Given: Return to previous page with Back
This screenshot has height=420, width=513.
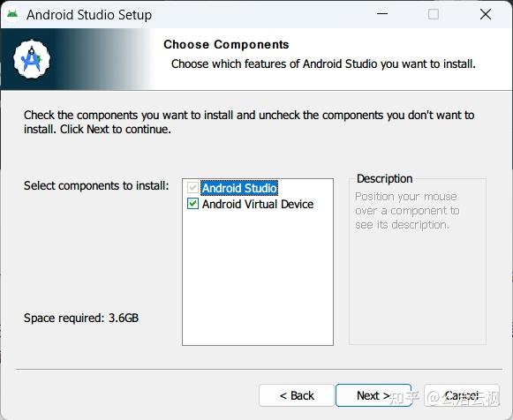Looking at the screenshot, I should point(297,395).
